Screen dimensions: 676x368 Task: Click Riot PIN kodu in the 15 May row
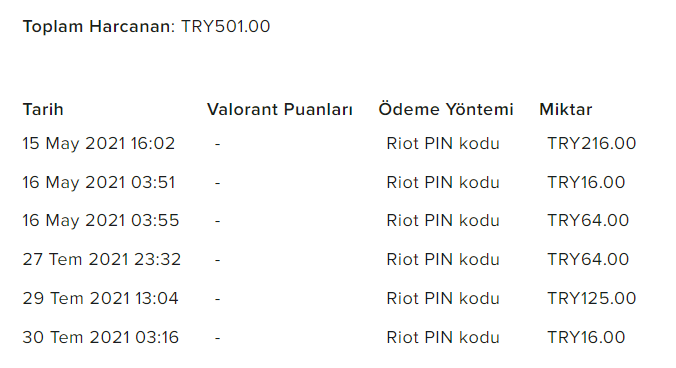(443, 143)
